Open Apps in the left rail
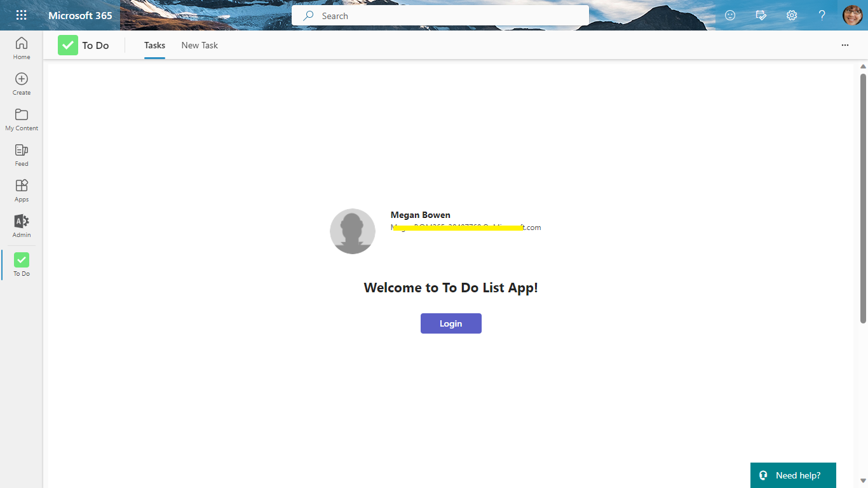The height and width of the screenshot is (488, 868). click(x=22, y=190)
